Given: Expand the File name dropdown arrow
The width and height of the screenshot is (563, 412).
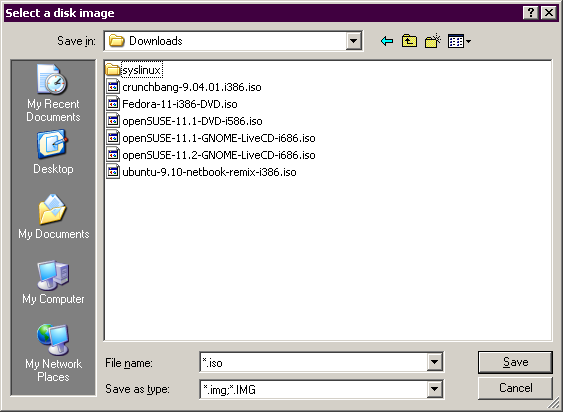Looking at the screenshot, I should click(434, 362).
